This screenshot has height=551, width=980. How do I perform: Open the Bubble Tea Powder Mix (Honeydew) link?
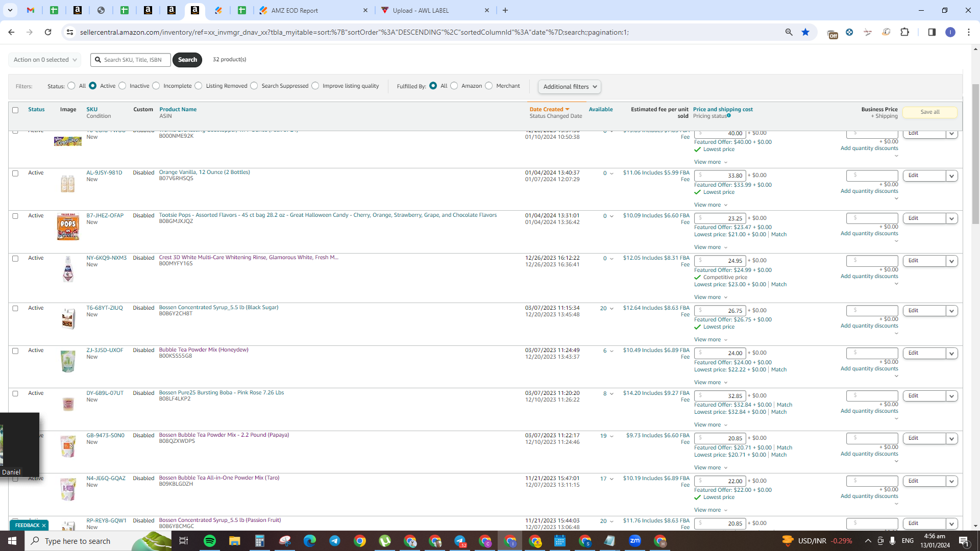204,350
